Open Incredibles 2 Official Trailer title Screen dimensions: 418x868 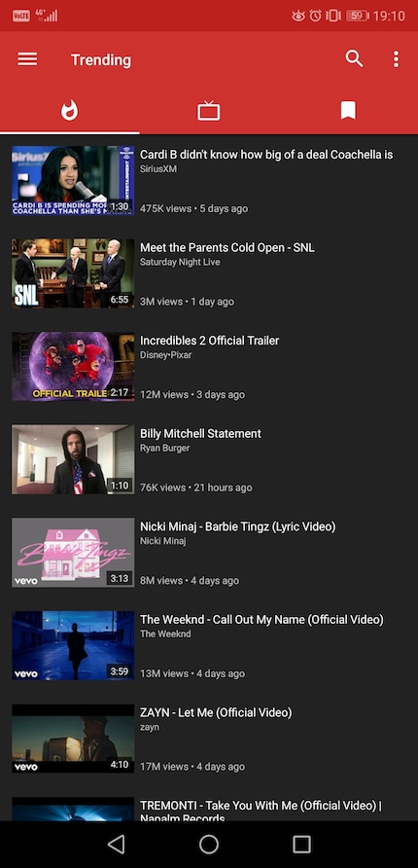tap(210, 341)
